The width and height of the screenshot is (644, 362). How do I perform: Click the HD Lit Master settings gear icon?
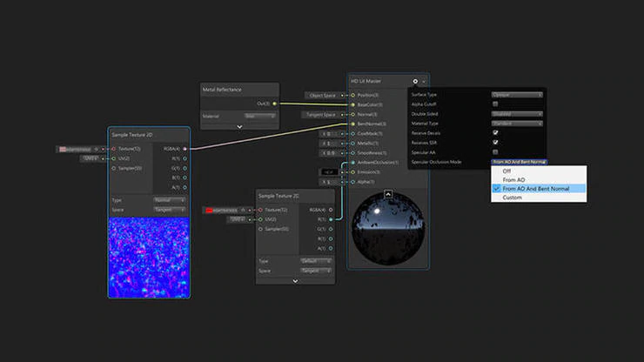tap(415, 81)
